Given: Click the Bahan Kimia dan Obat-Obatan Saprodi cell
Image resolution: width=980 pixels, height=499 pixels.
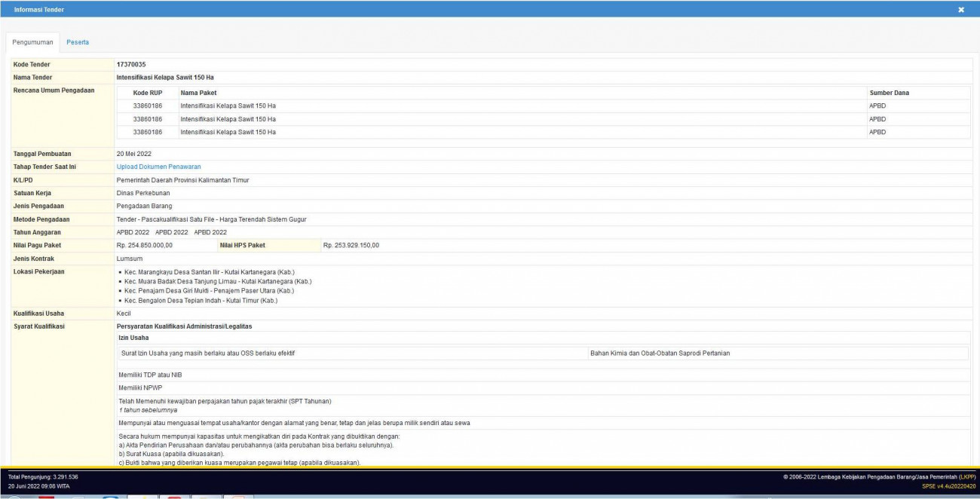Looking at the screenshot, I should (660, 353).
